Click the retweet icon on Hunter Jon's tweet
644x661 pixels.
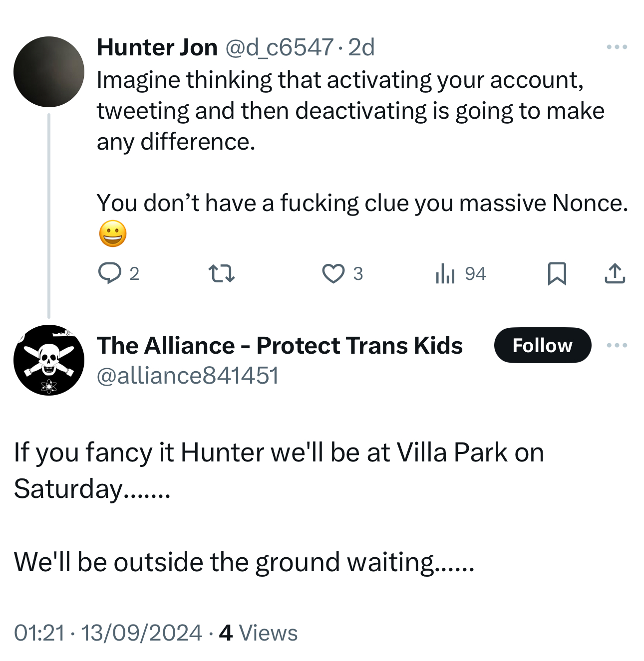pyautogui.click(x=221, y=273)
